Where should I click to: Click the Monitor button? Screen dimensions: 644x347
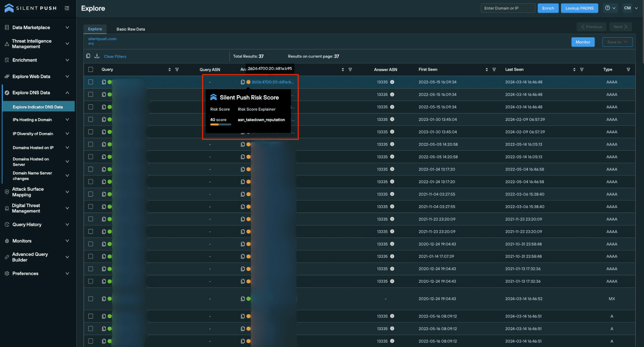583,42
